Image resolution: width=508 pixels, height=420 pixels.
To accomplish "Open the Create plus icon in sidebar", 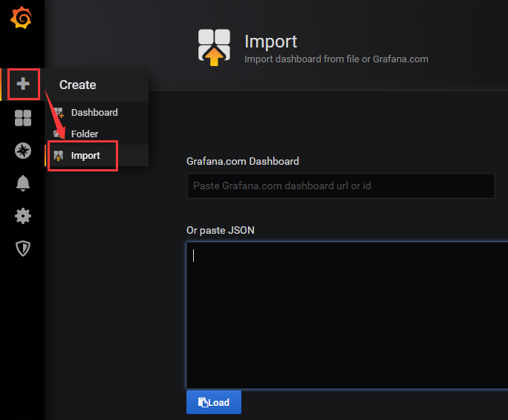I will pos(23,84).
